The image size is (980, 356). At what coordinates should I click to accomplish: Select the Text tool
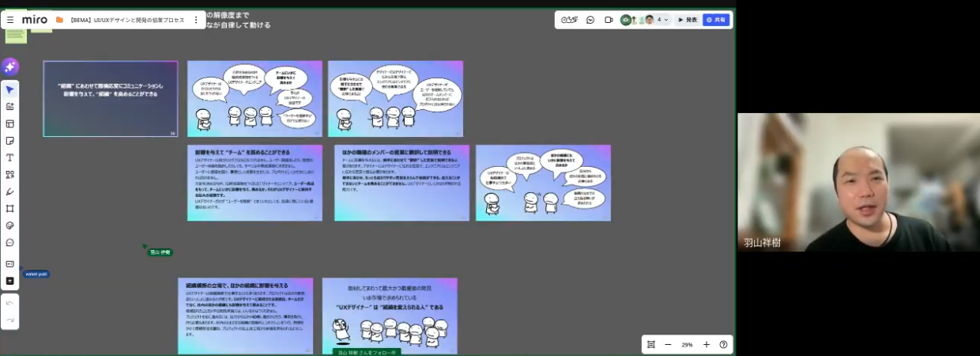click(x=10, y=157)
